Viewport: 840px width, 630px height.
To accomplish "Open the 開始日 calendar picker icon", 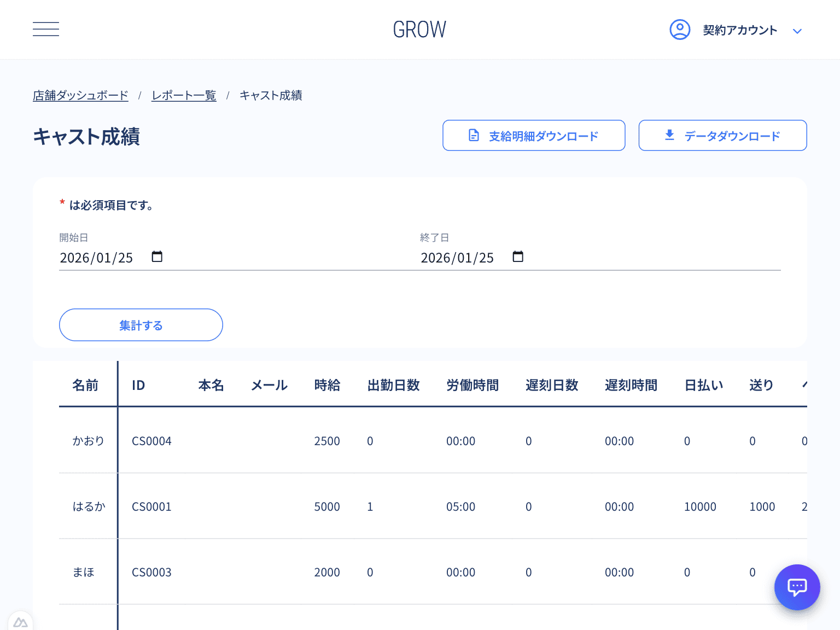I will pos(157,256).
